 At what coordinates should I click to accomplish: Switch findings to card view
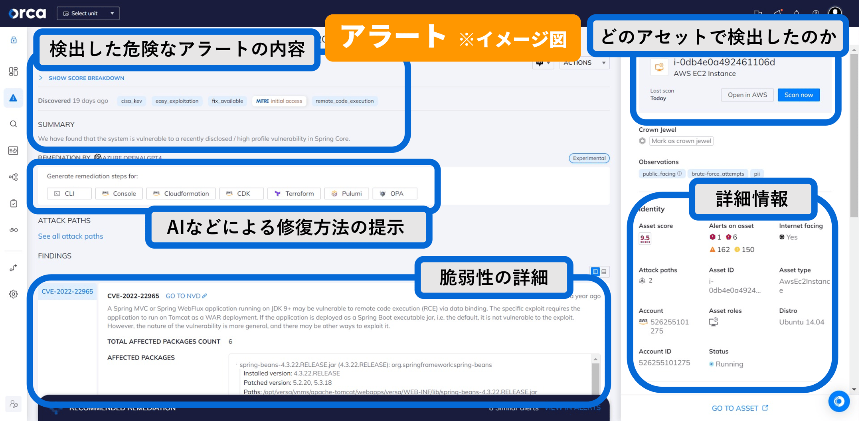(x=595, y=272)
